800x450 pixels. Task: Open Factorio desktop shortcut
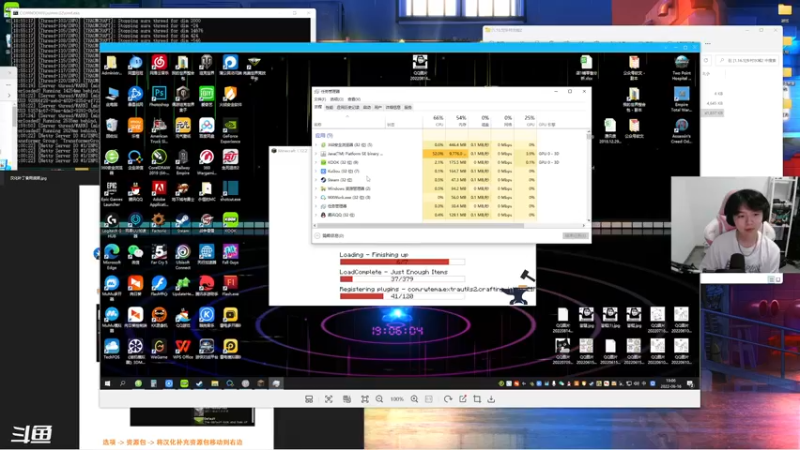click(x=159, y=222)
